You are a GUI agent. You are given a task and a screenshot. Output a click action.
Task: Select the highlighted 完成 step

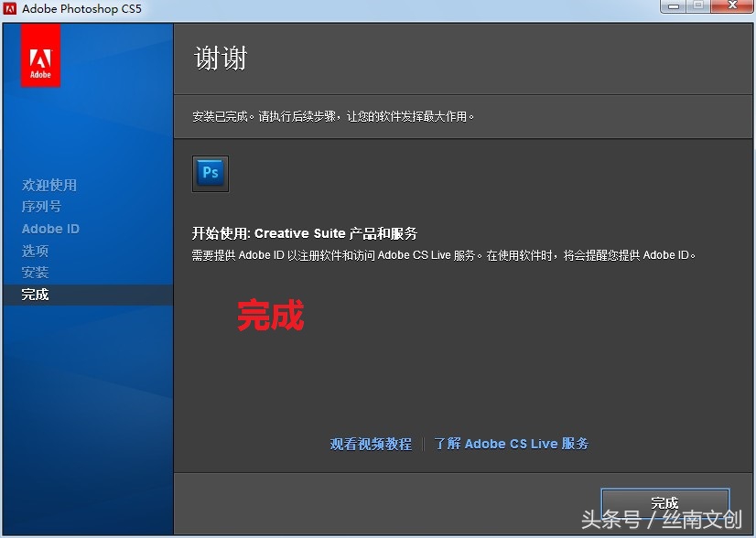click(35, 295)
